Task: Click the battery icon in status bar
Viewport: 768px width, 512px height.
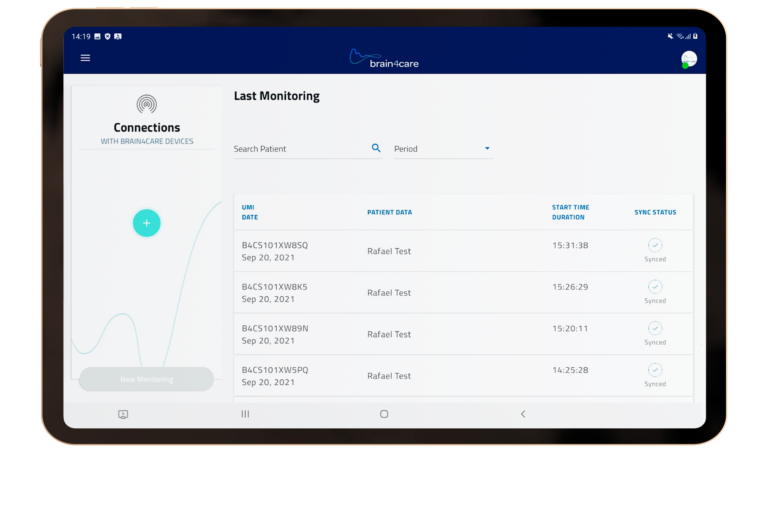Action: [695, 36]
